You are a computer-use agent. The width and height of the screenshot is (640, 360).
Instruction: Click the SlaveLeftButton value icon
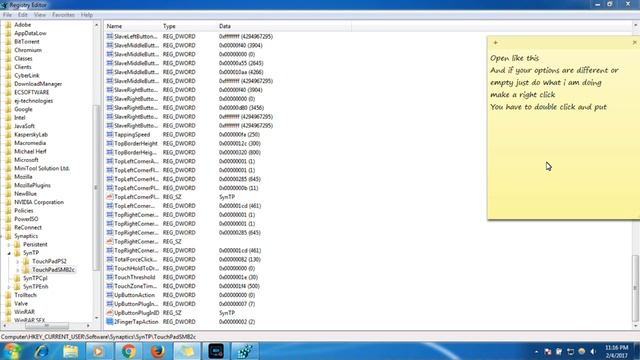click(110, 36)
